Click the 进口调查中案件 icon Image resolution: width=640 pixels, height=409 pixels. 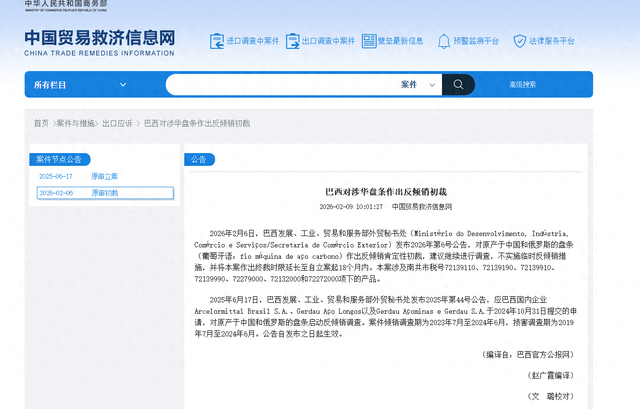click(x=217, y=41)
